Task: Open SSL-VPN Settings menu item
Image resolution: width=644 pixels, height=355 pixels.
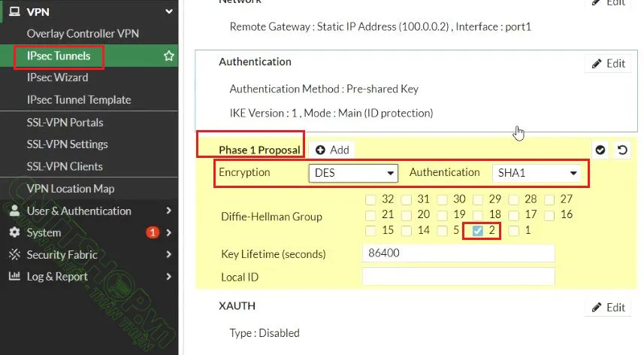Action: coord(67,144)
